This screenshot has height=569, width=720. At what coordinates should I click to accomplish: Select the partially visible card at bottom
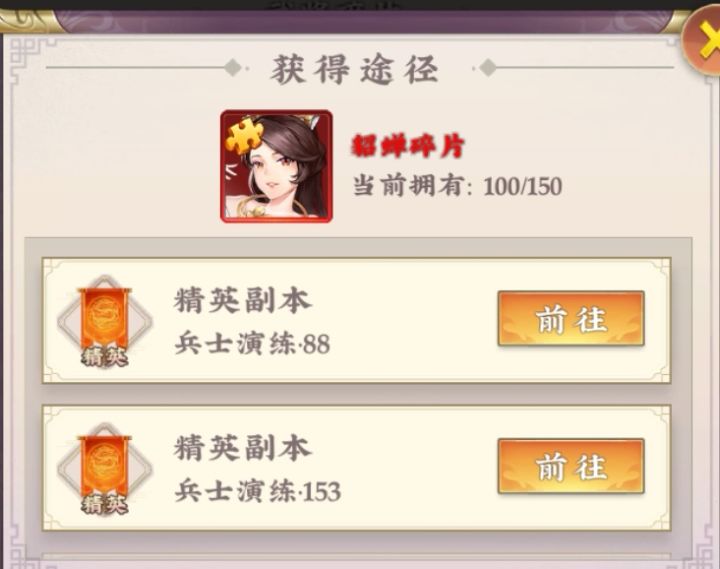click(356, 561)
